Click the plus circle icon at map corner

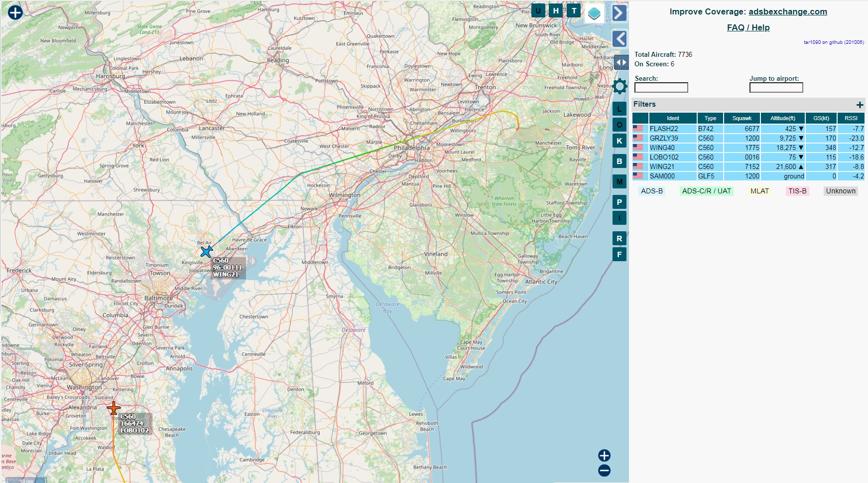[15, 12]
